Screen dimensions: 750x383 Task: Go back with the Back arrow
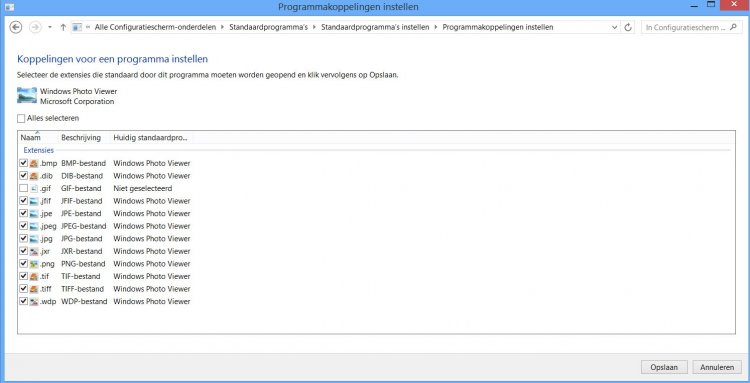16,27
